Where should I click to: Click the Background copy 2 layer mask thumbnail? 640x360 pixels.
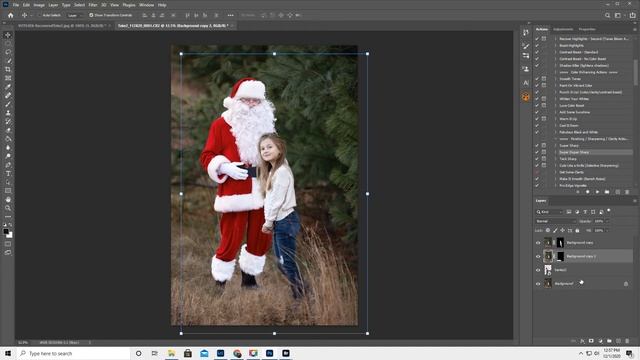560,256
